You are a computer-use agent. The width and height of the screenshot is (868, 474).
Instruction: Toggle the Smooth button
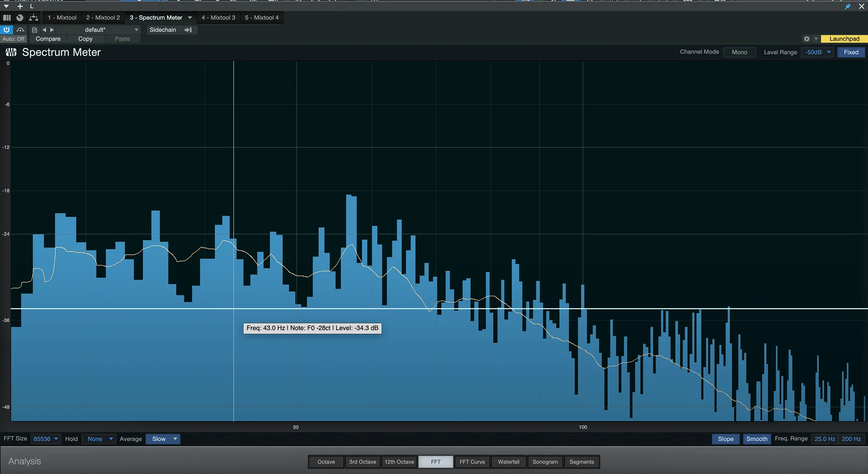(x=757, y=439)
